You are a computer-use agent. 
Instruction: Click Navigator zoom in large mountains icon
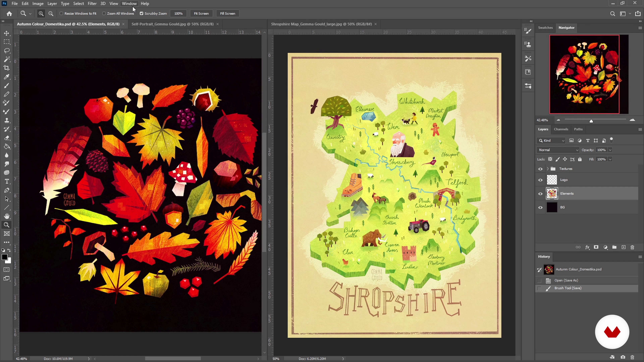click(632, 120)
